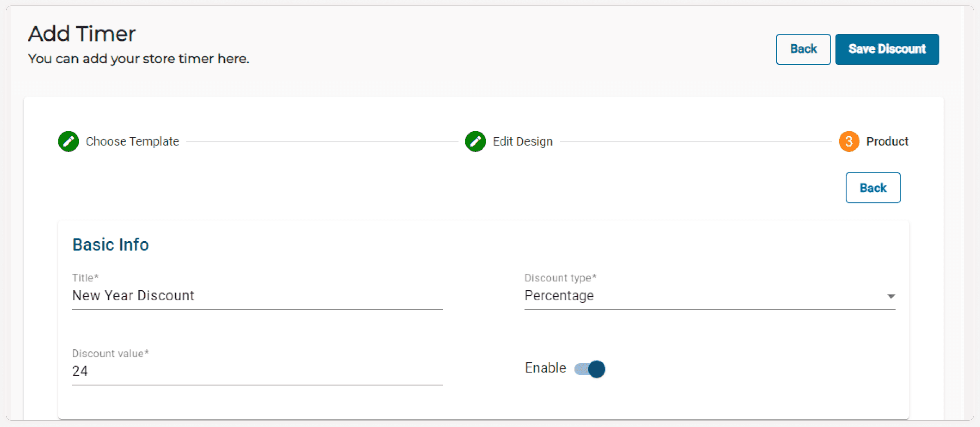Screen dimensions: 980x427
Task: Select the Product step label
Action: click(x=887, y=141)
